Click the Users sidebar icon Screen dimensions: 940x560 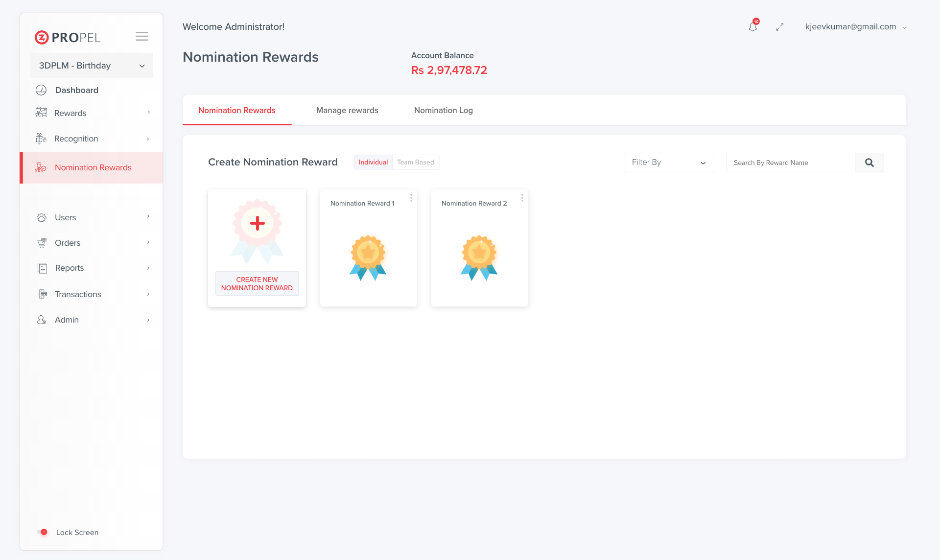[41, 217]
